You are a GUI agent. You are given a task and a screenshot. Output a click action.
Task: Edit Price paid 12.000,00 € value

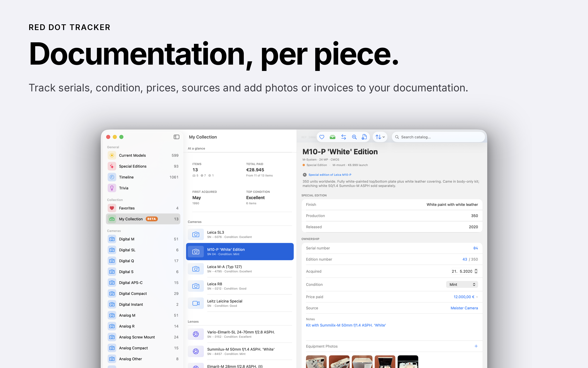[x=464, y=297]
